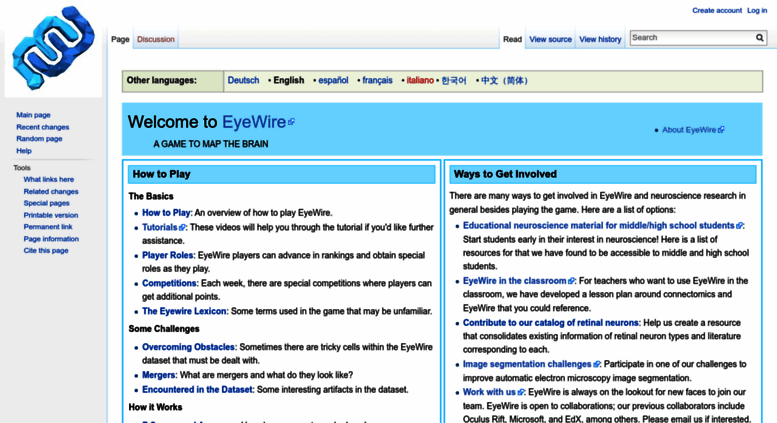
Task: Open the Tutorials link
Action: [160, 227]
